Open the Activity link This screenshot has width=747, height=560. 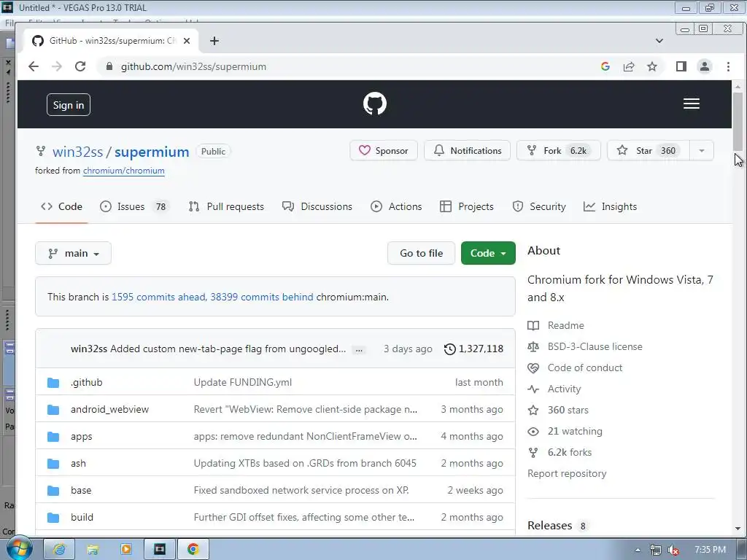[564, 389]
